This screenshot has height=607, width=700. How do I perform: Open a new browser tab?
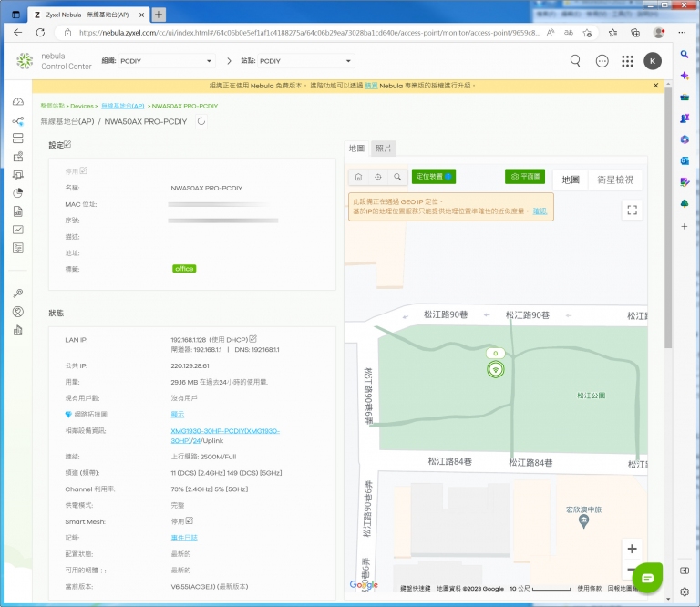click(159, 15)
